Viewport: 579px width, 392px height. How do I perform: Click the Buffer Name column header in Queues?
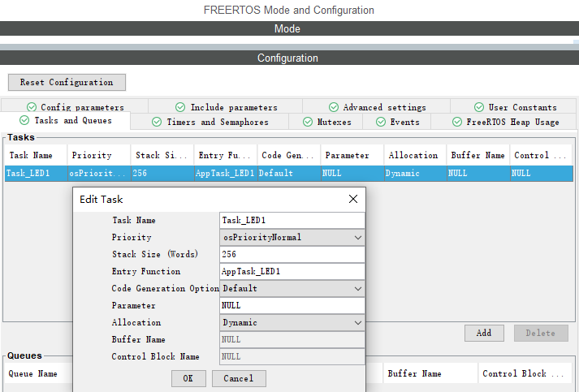click(x=430, y=373)
